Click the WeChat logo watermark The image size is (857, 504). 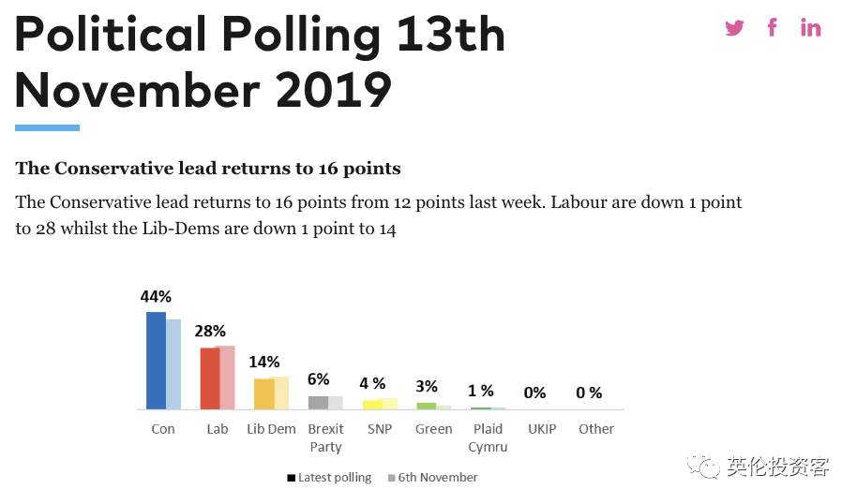pos(703,466)
